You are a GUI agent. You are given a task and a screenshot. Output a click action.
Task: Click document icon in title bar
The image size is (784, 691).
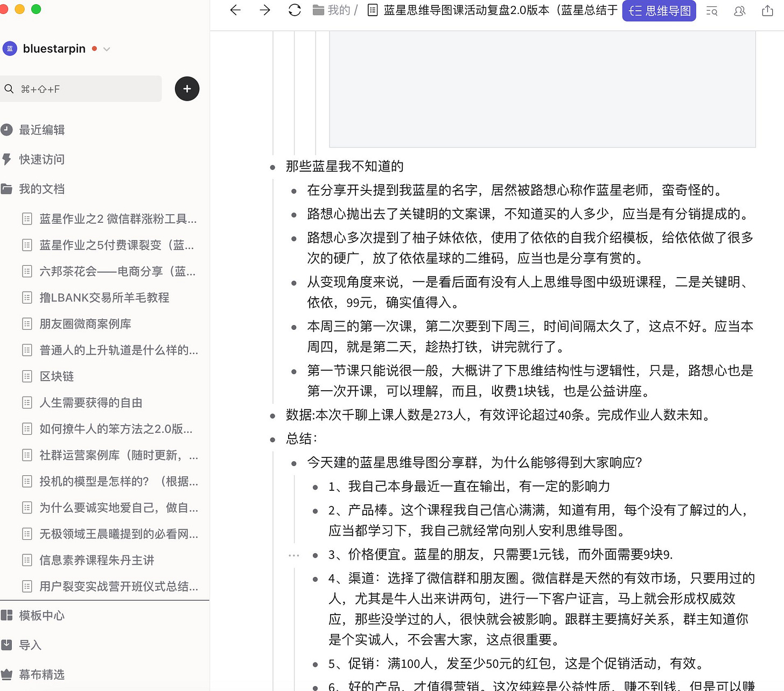372,10
